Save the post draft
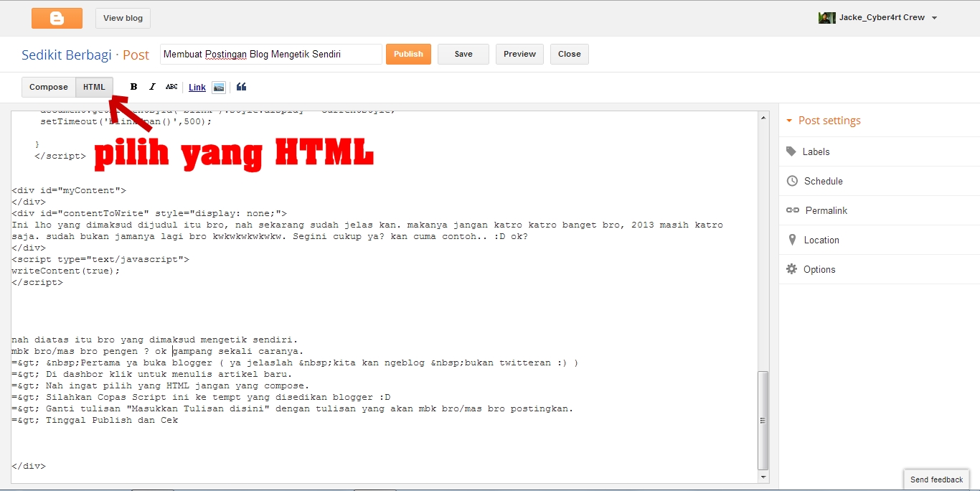Viewport: 980px width, 491px height. (463, 54)
